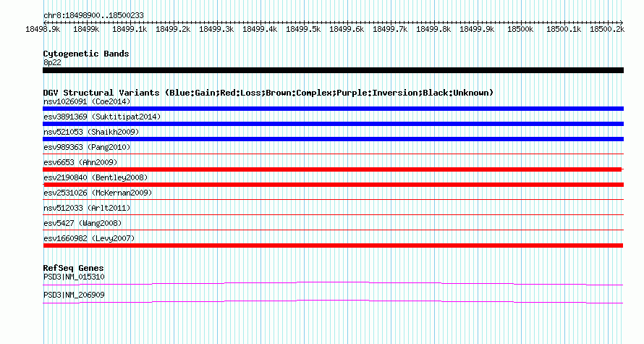The width and height of the screenshot is (644, 344).
Task: Open variant esv3891369 (Suktitipat2014) label
Action: pyautogui.click(x=102, y=117)
